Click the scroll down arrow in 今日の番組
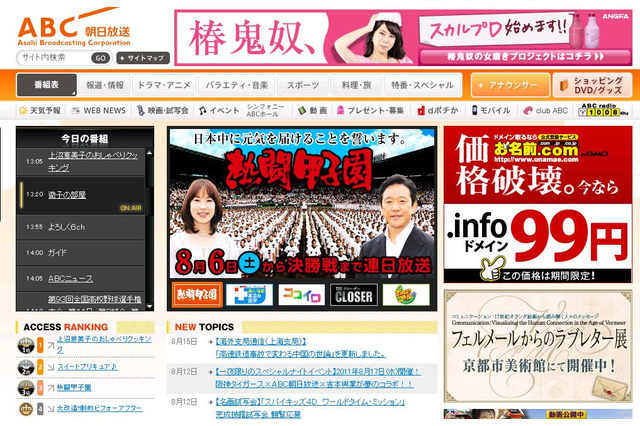Screen dimensions: 640x426 coord(149,306)
